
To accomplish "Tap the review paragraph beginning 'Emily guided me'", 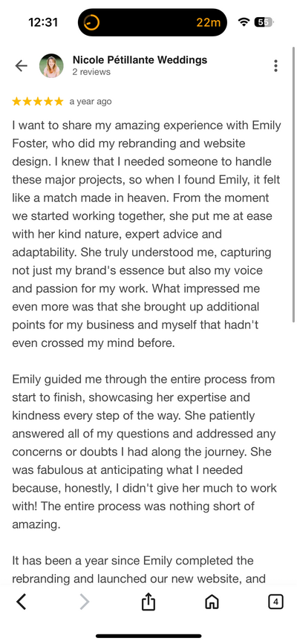I will coord(145,452).
